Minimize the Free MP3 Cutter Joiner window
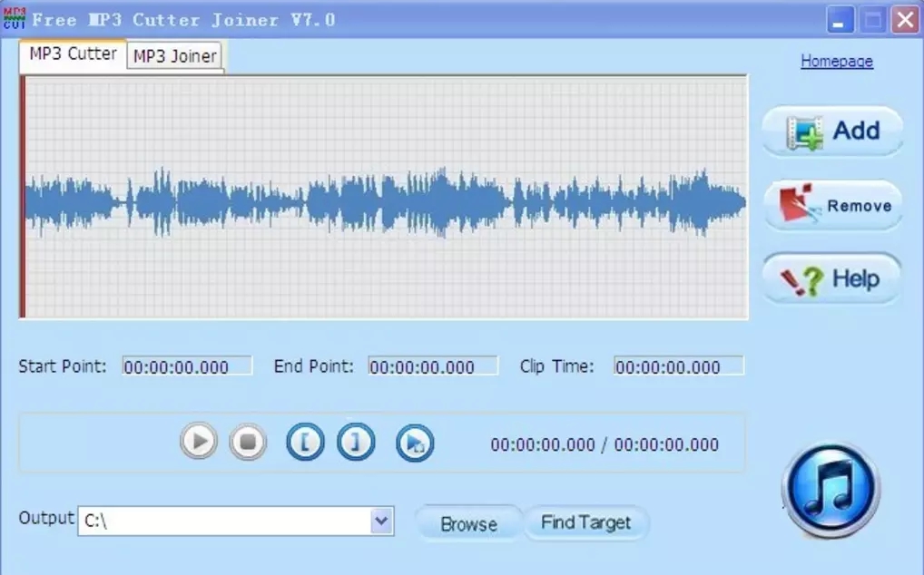Viewport: 924px width, 575px height. coord(840,21)
